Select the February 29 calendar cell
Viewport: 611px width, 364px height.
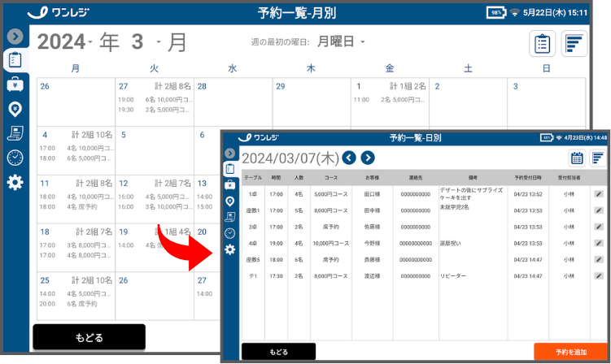click(x=312, y=102)
